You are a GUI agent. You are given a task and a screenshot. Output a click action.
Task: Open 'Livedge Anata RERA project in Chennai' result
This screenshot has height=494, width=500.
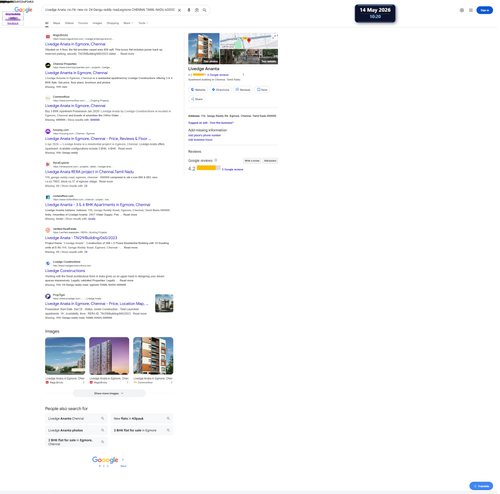click(x=89, y=172)
